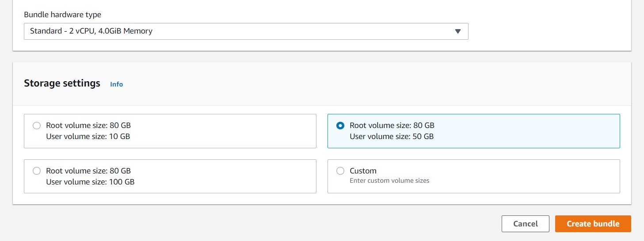Open the Info link beside Storage settings
Viewport: 644px width, 241px height.
point(117,84)
